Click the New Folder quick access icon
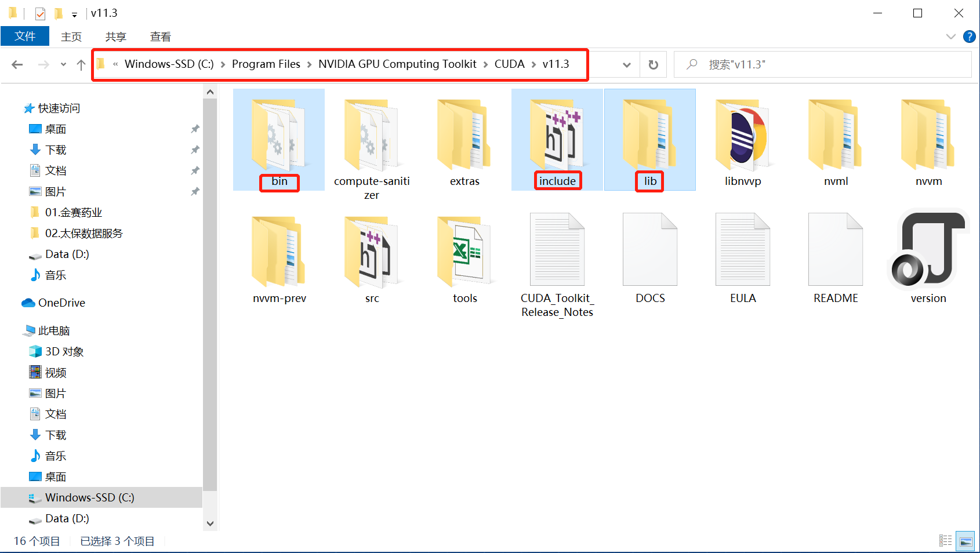 click(x=59, y=13)
